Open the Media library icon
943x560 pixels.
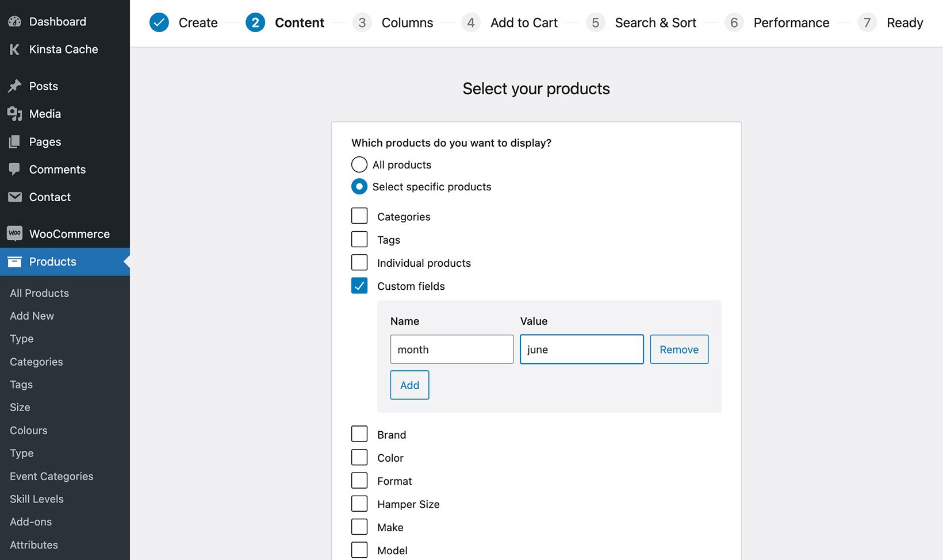tap(16, 113)
